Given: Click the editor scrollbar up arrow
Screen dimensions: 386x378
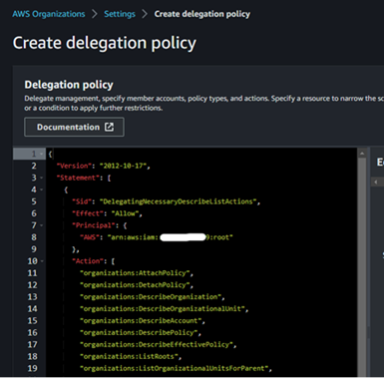Looking at the screenshot, I should click(362, 153).
